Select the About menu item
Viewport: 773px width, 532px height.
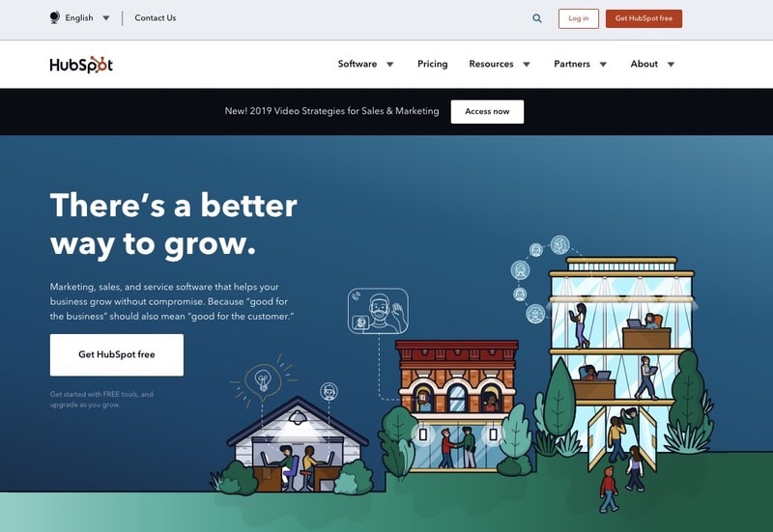pyautogui.click(x=644, y=64)
